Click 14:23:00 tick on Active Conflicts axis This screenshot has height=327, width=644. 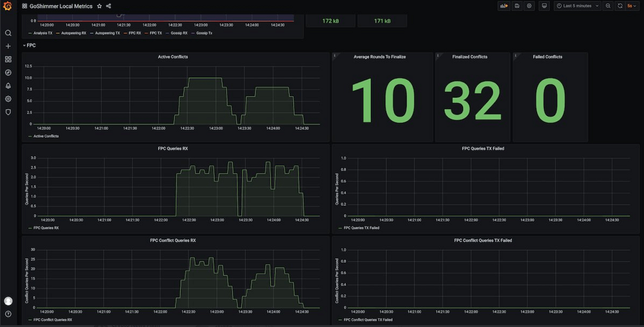pos(216,129)
